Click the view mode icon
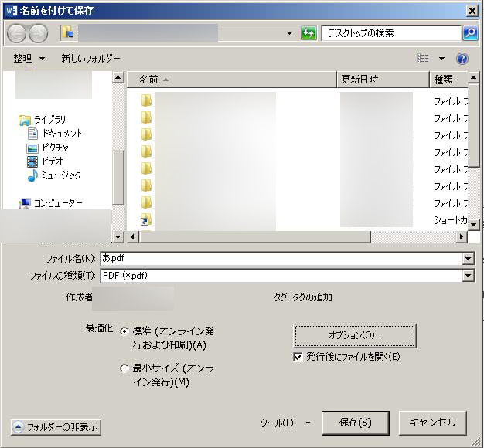 [x=423, y=59]
